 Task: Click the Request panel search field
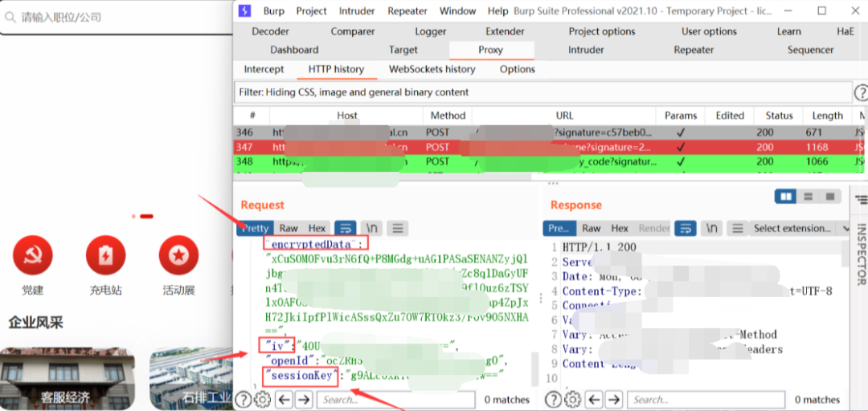[396, 400]
